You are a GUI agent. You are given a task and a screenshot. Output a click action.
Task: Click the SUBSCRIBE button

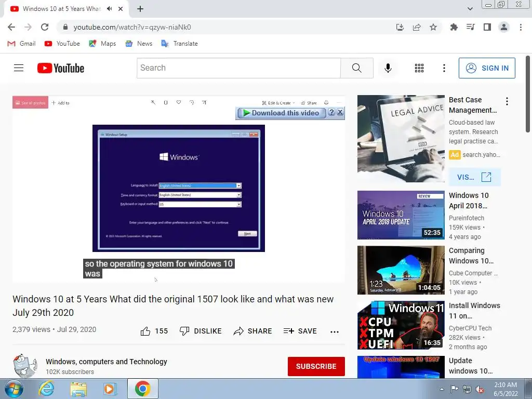click(x=316, y=366)
